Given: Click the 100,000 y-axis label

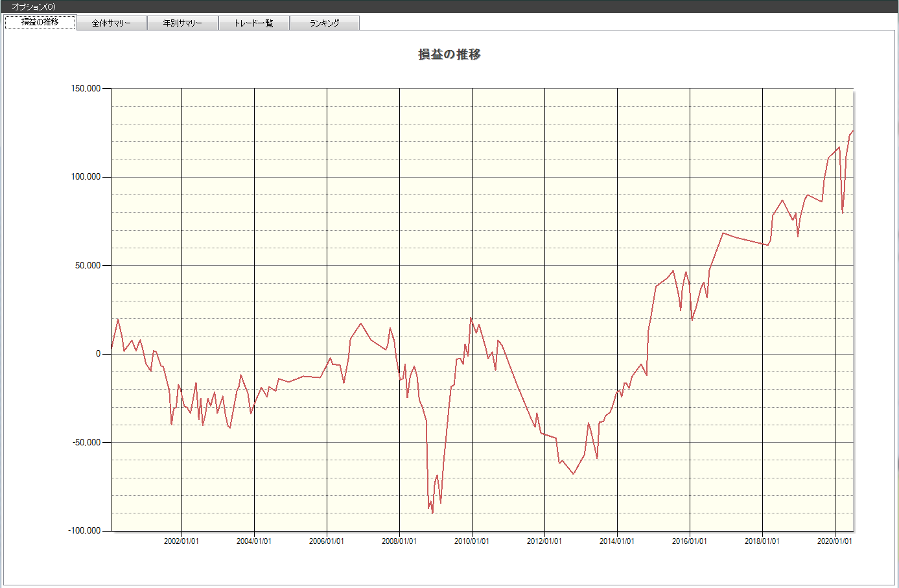Looking at the screenshot, I should pos(86,177).
